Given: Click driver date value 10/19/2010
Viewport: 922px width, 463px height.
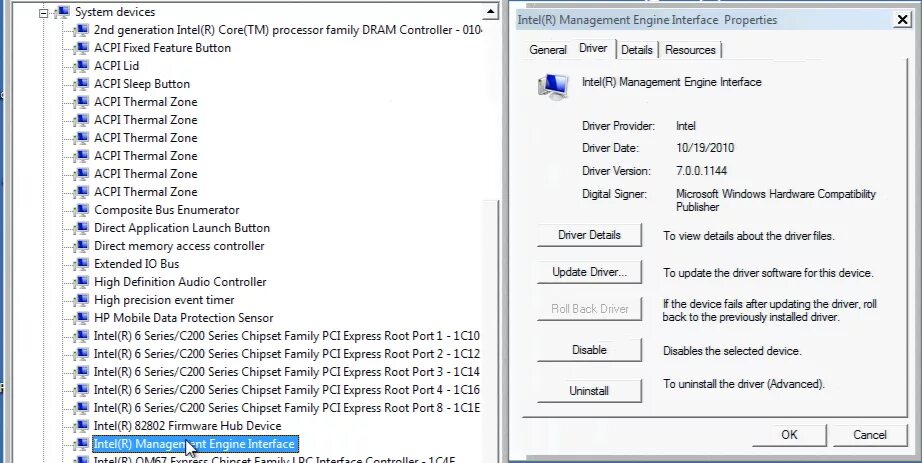Looking at the screenshot, I should point(705,148).
